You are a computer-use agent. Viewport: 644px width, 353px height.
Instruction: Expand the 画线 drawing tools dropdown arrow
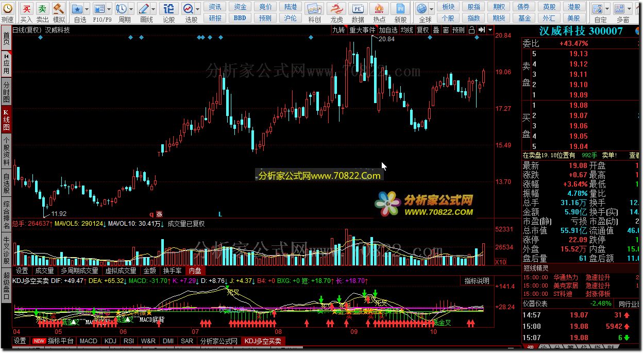(x=153, y=9)
